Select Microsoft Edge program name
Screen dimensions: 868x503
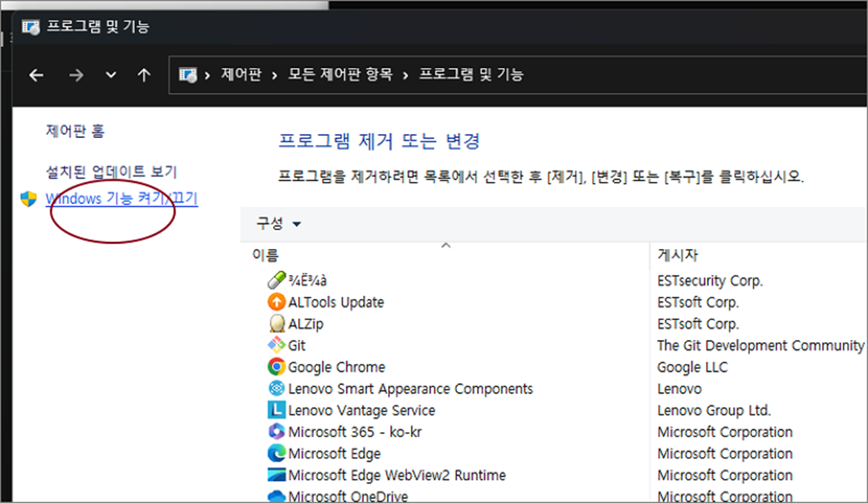[335, 454]
